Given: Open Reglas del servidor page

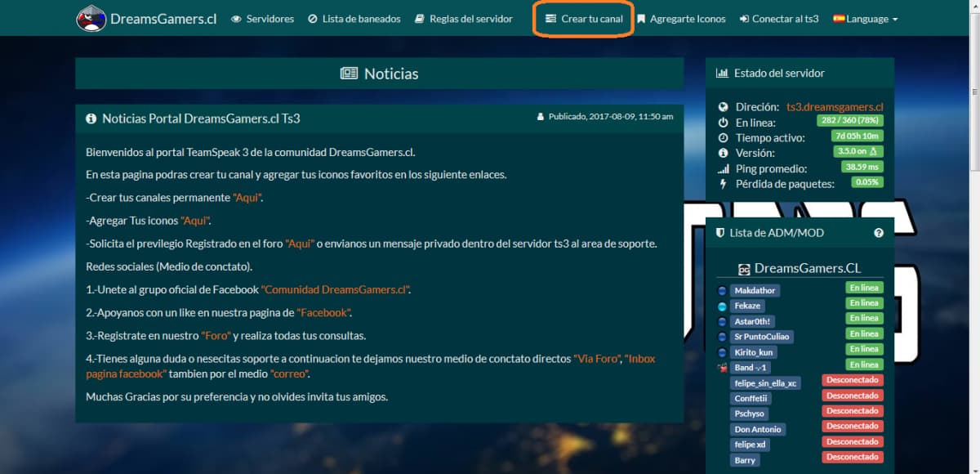Looking at the screenshot, I should coord(464,19).
